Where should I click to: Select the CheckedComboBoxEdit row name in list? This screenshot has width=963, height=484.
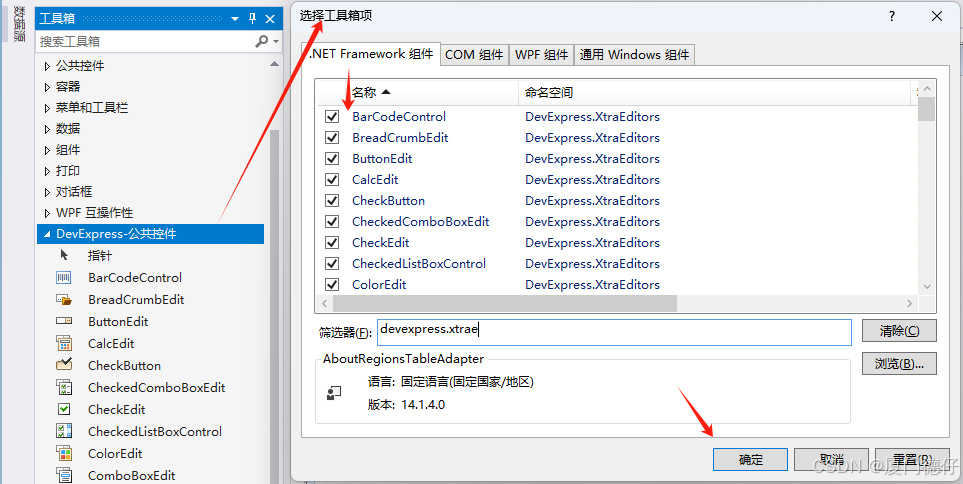click(421, 222)
